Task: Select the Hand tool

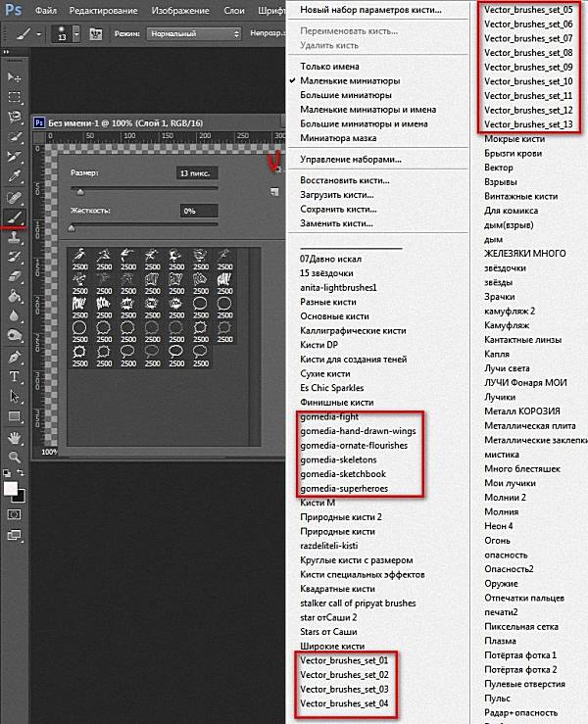Action: coord(15,437)
